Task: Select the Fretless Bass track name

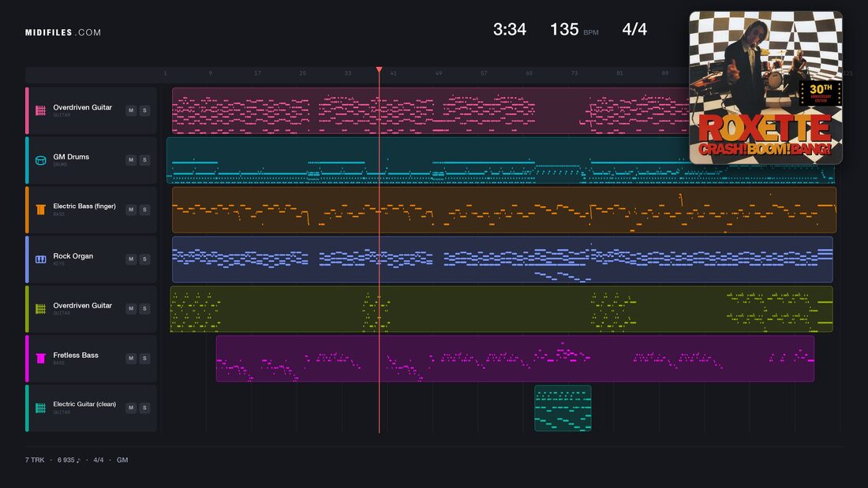Action: pyautogui.click(x=75, y=356)
